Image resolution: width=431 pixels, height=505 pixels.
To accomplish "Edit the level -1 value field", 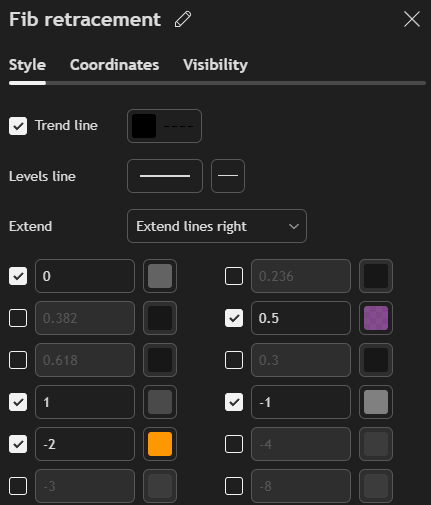I will (x=301, y=402).
